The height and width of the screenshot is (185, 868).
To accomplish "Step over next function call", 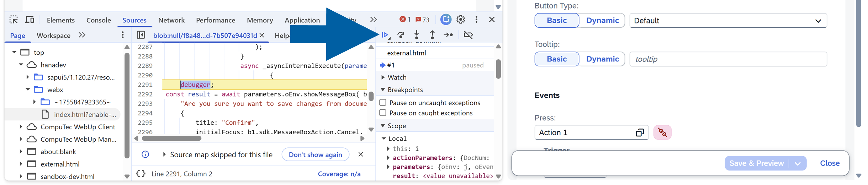I will [x=401, y=35].
